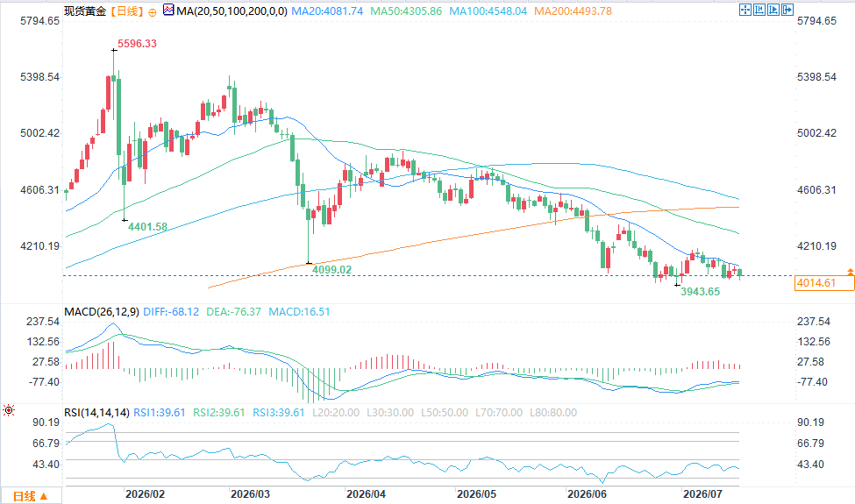
Task: Expand the 日线 period selector at bottom left
Action: coord(31,496)
